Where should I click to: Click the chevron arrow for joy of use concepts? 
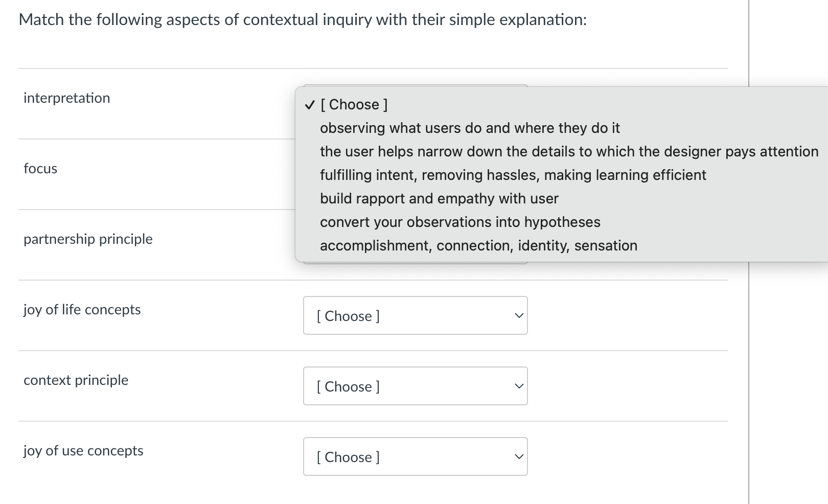point(519,457)
